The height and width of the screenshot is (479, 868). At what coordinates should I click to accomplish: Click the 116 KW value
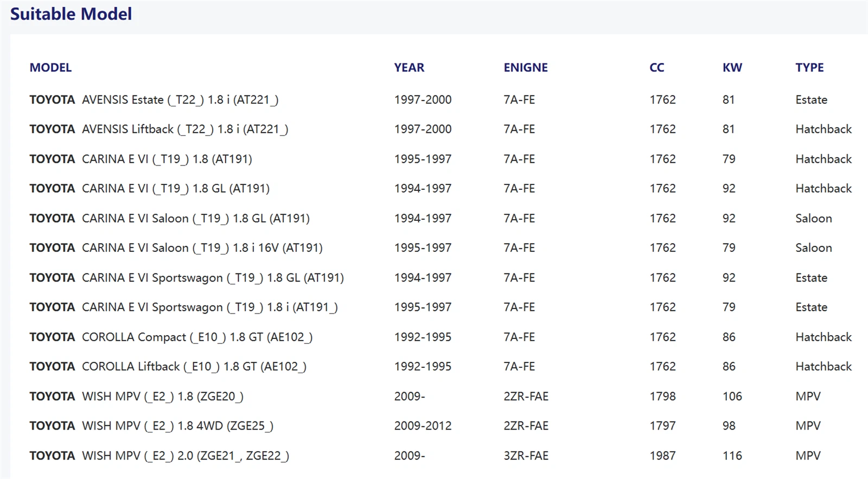tap(732, 456)
